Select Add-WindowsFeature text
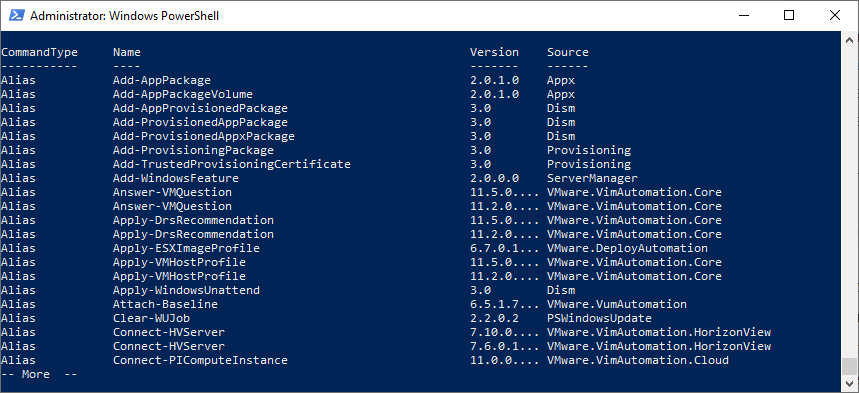859x393 pixels. pos(176,178)
